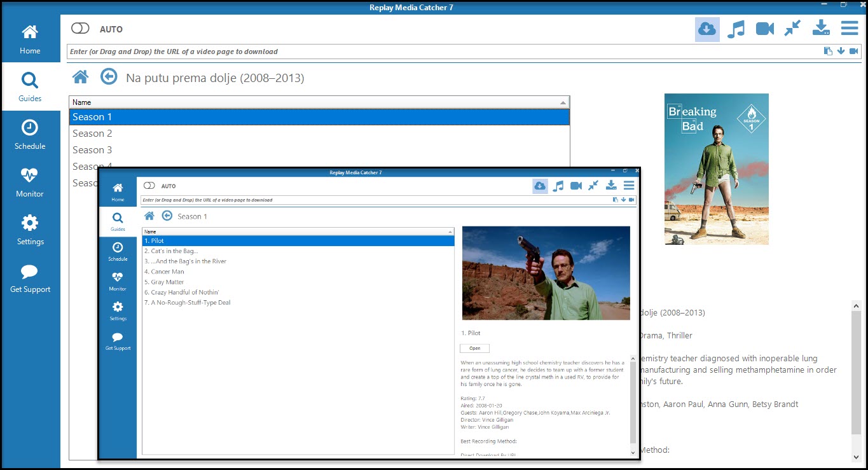The width and height of the screenshot is (868, 470).
Task: Toggle the AUTO switch in the front window
Action: (x=149, y=186)
